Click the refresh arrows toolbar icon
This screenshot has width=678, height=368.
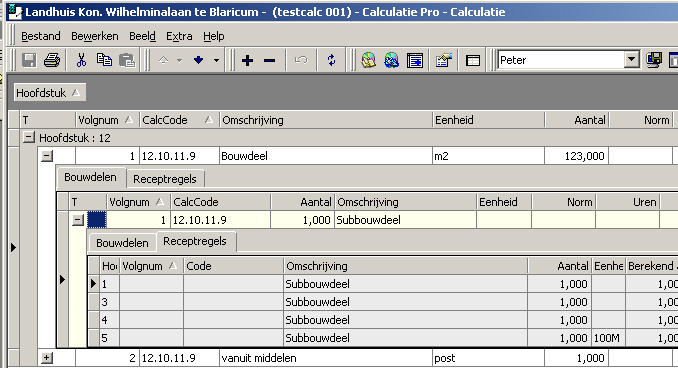tap(331, 60)
